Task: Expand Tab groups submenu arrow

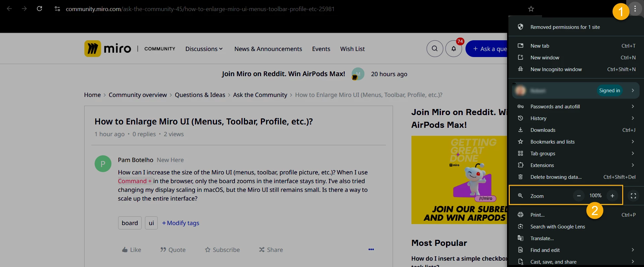Action: point(633,153)
